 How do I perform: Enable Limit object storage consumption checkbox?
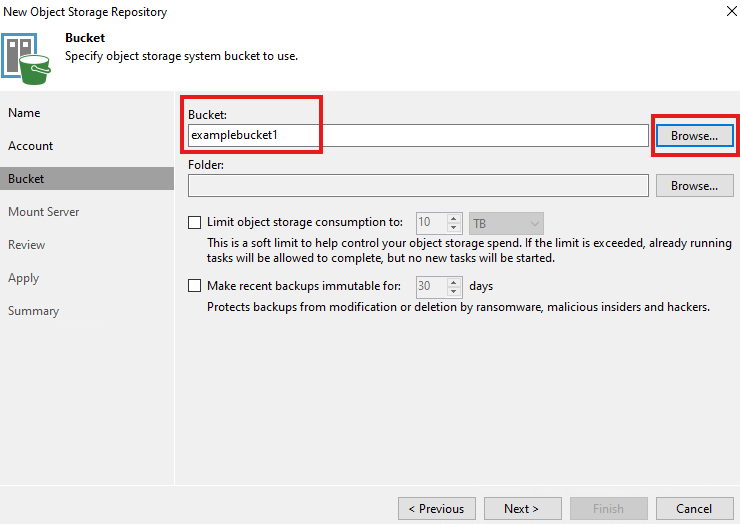[x=195, y=222]
